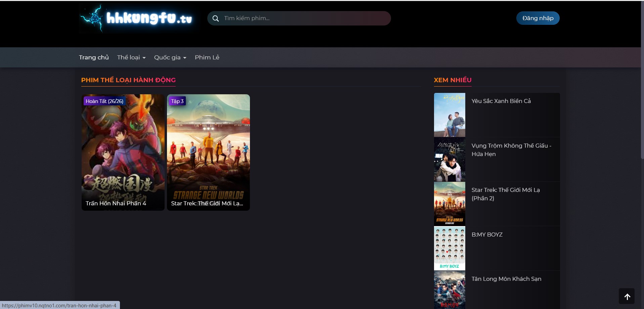Expand the Quốc gia dropdown
The width and height of the screenshot is (644, 309).
pos(170,57)
